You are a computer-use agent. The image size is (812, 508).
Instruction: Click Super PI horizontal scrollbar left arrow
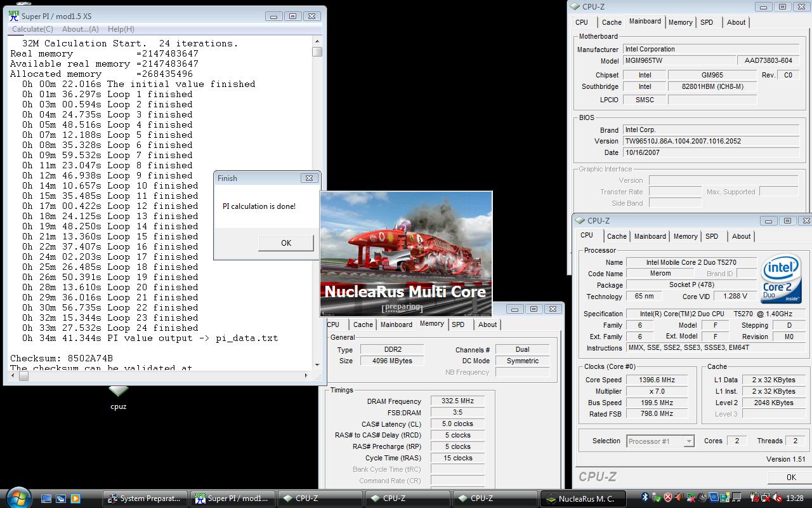point(13,376)
